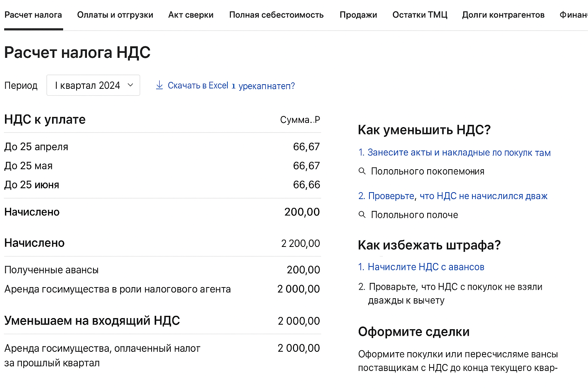This screenshot has height=392, width=588.
Task: Follow the "Начислите НДС с авансов" link
Action: (426, 267)
